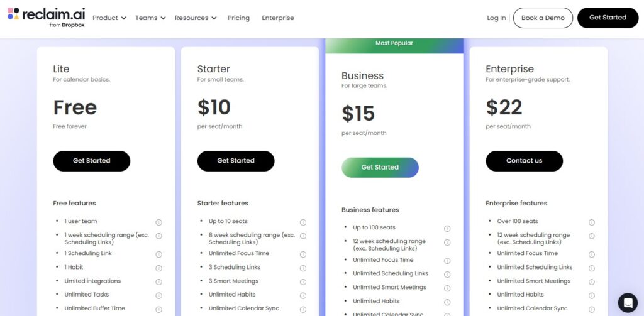Click the Log In link
This screenshot has width=644, height=316.
coord(496,18)
